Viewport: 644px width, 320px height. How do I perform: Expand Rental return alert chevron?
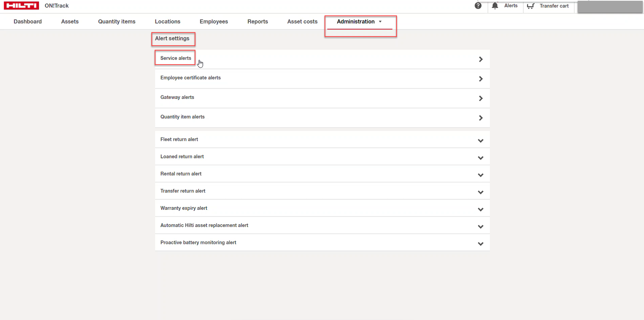point(480,175)
